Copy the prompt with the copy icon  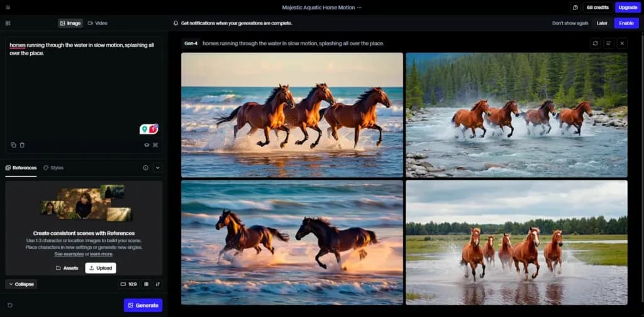13,145
